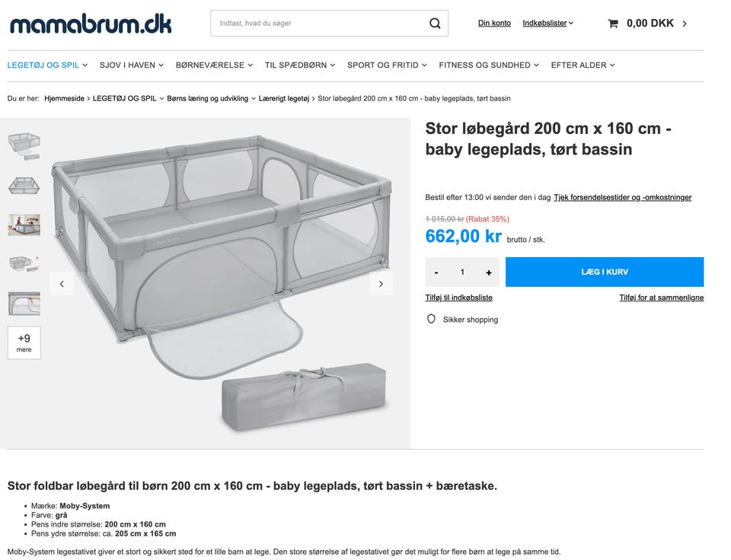Show the next product image
The width and height of the screenshot is (731, 560).
(x=381, y=284)
